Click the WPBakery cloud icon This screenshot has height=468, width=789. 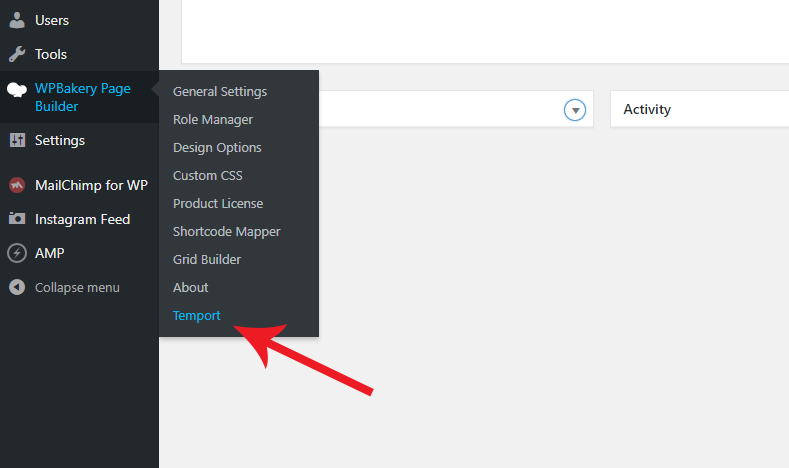coord(16,90)
